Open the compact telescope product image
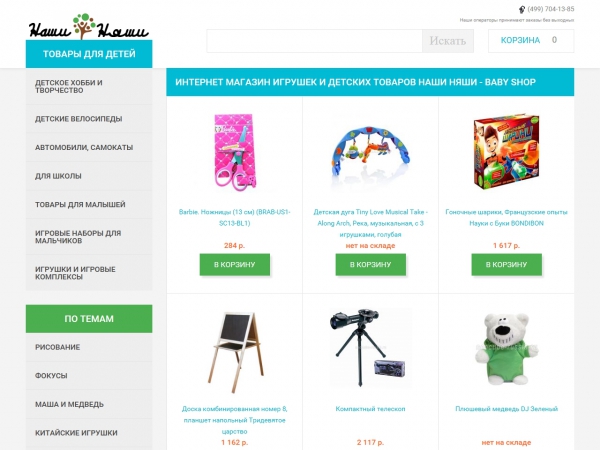Image resolution: width=600 pixels, height=450 pixels. tap(370, 348)
